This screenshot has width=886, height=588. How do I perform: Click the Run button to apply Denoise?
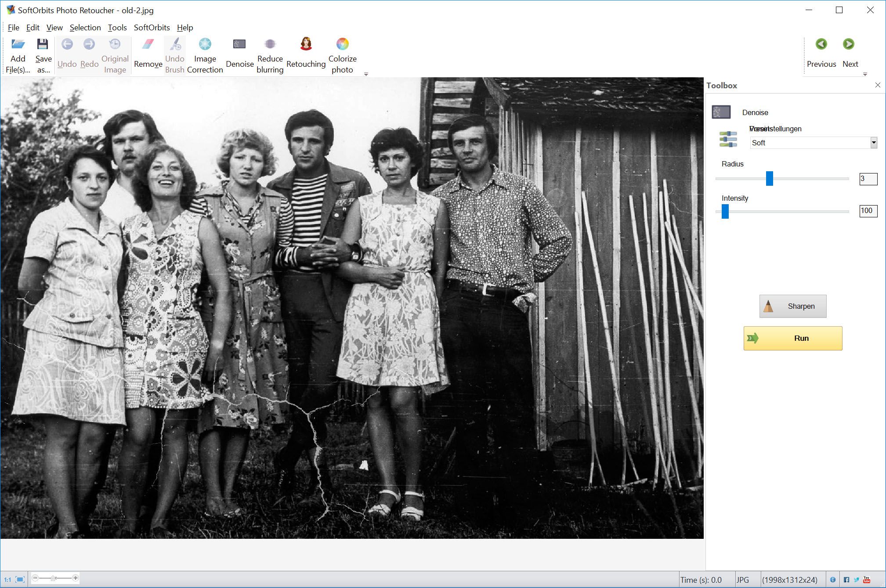tap(793, 338)
